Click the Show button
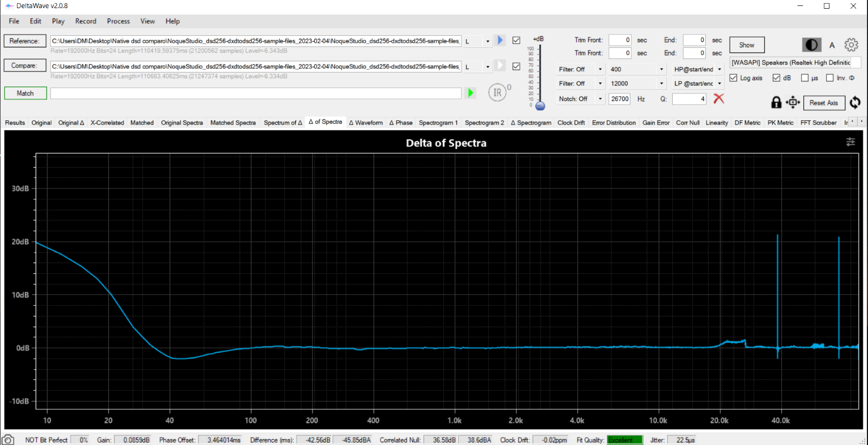 coord(747,45)
